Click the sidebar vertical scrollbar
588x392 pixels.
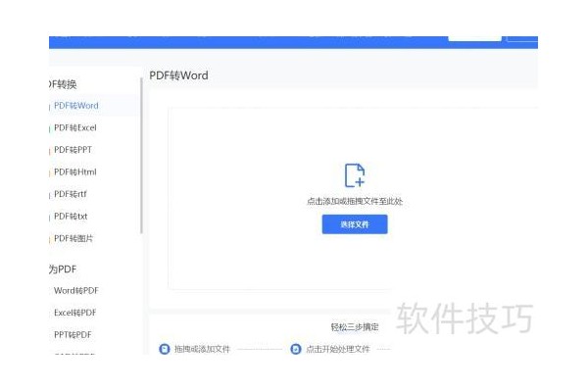(141, 156)
